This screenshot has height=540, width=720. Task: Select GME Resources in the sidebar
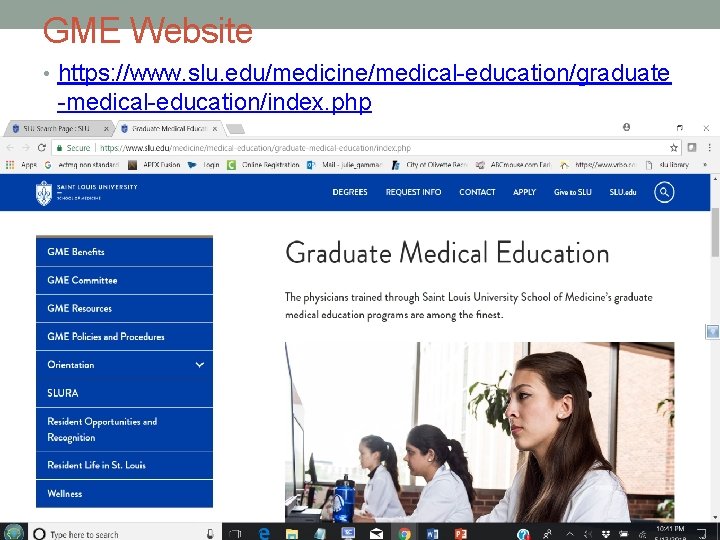click(124, 309)
